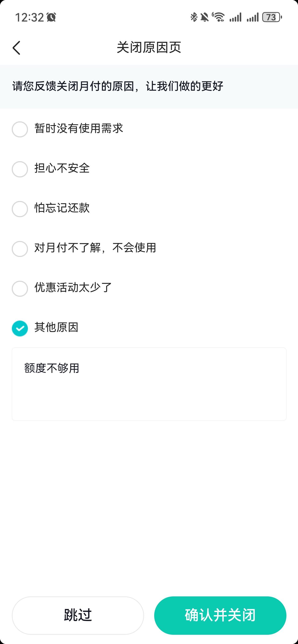Tap the second cellular signal icon
Viewport: 298px width, 644px height.
coord(253,17)
